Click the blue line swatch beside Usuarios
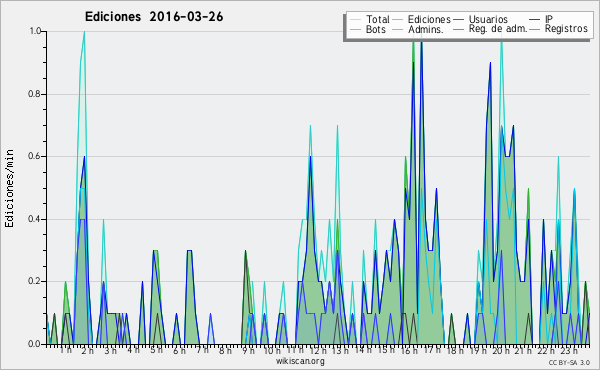600x370 pixels. [x=458, y=20]
